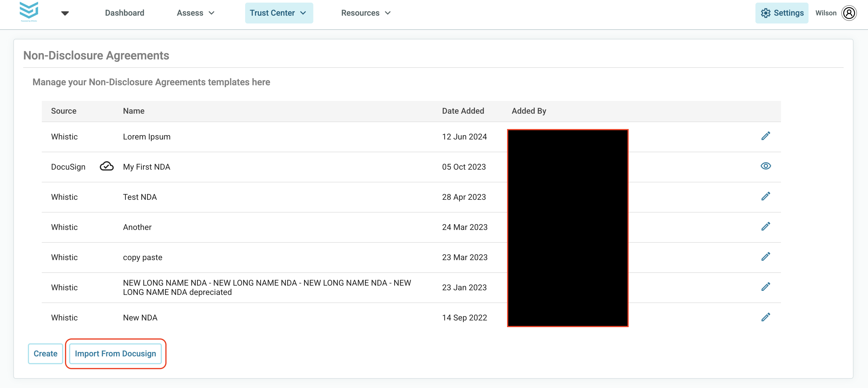
Task: Open Settings from the top bar
Action: point(781,13)
